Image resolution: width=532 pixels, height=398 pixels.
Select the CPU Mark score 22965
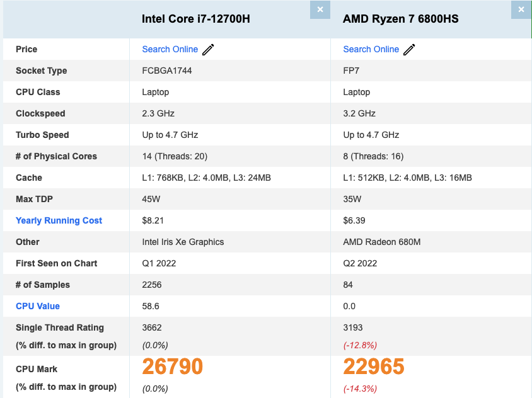click(374, 367)
